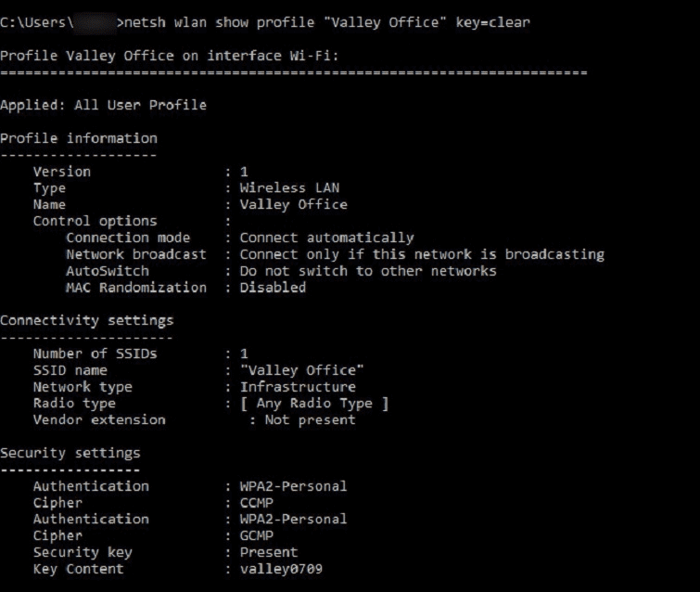Click the GCMP cipher value
Screen dimensions: 700x592
[x=256, y=535]
